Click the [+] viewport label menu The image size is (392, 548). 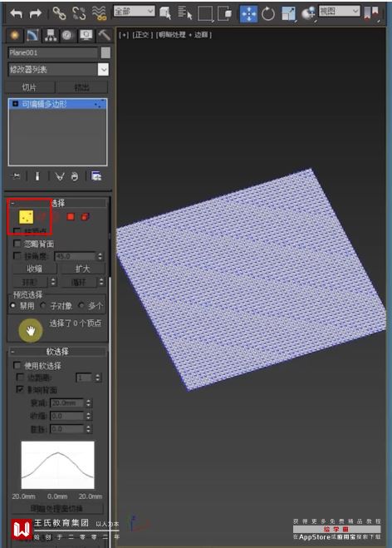[124, 35]
